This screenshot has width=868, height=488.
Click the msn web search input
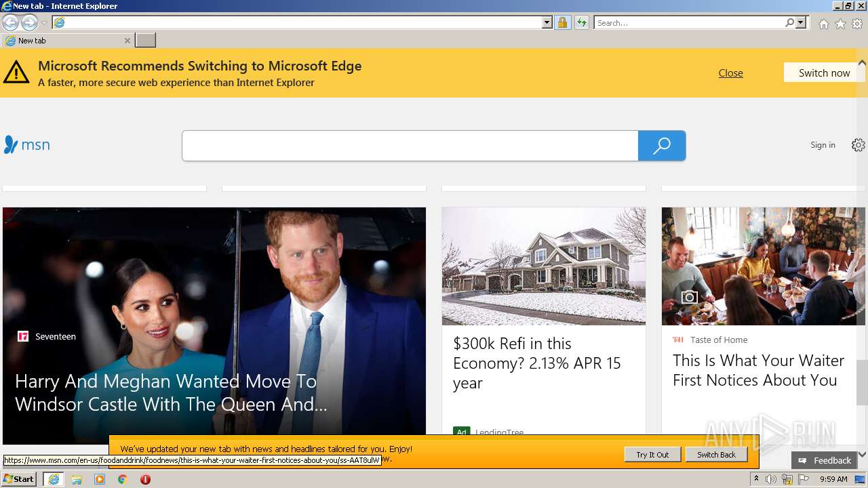pyautogui.click(x=410, y=146)
